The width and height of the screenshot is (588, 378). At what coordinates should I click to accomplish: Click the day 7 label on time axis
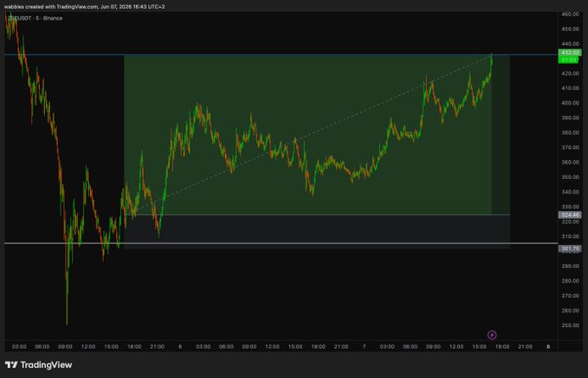[x=364, y=347]
